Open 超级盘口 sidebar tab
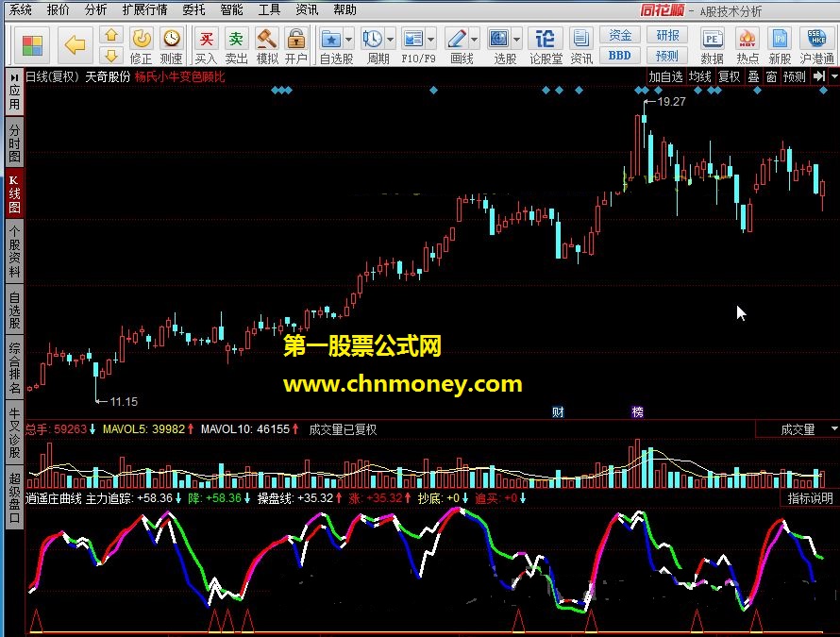840x637 pixels. click(14, 497)
